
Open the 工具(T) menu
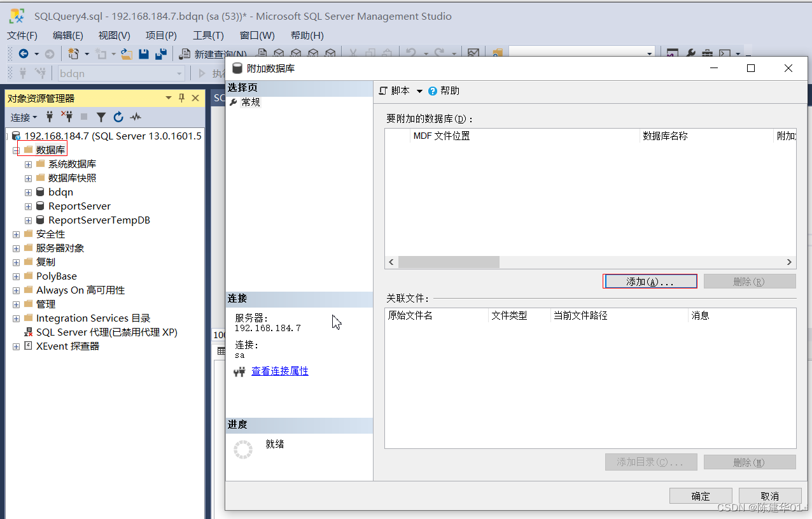tap(209, 36)
